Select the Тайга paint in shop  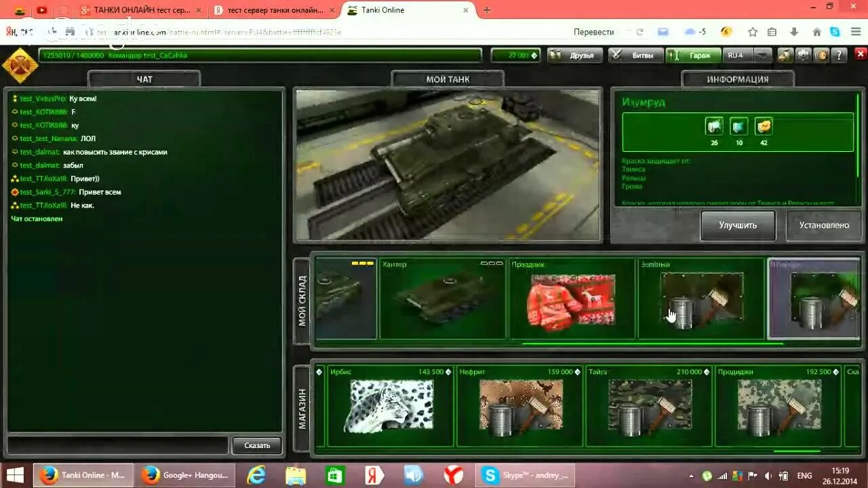(x=648, y=407)
